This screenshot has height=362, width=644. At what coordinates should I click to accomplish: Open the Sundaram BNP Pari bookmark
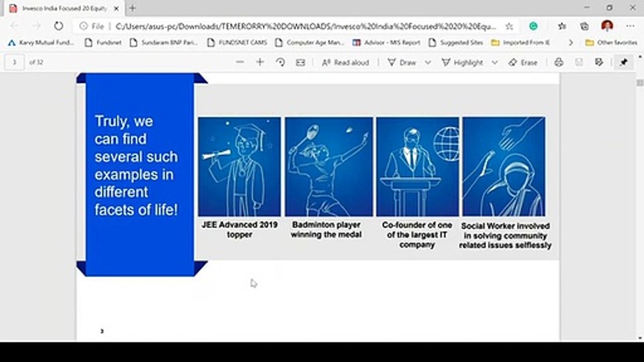coord(164,43)
